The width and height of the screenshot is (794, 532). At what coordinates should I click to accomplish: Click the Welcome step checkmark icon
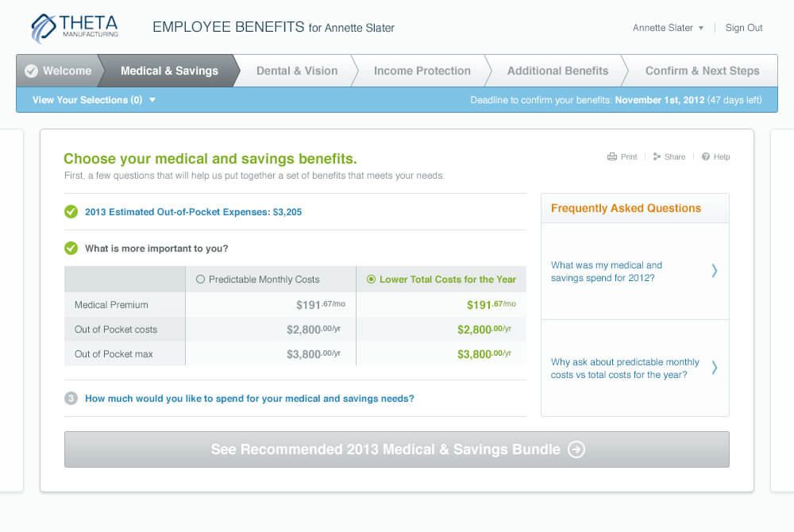click(32, 71)
